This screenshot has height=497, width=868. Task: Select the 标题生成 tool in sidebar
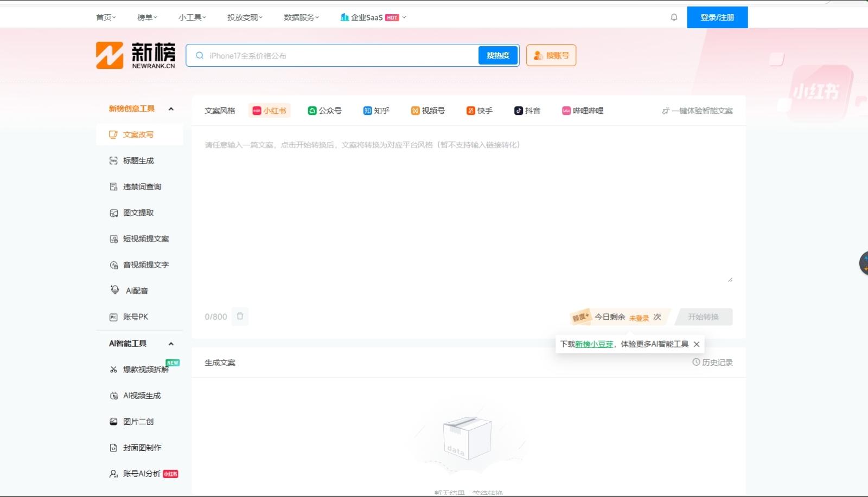(x=139, y=160)
